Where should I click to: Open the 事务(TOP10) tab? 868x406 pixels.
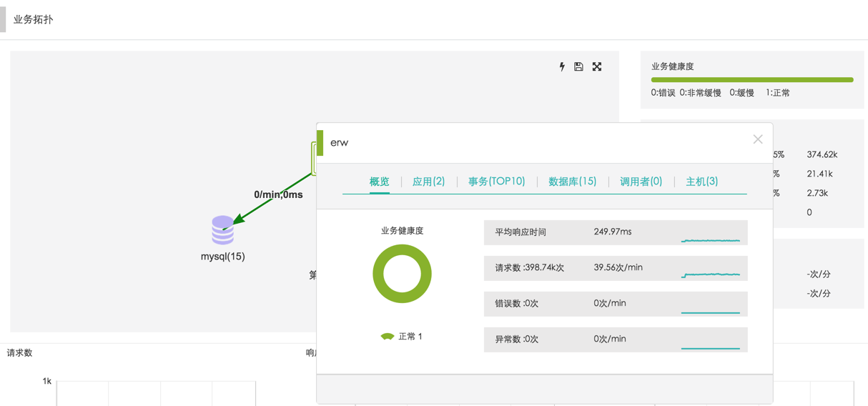496,182
